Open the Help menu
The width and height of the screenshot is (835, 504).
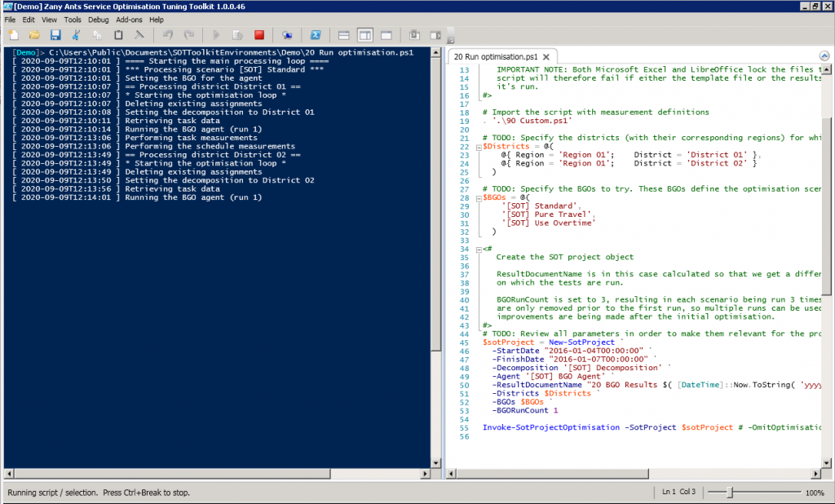(x=157, y=20)
